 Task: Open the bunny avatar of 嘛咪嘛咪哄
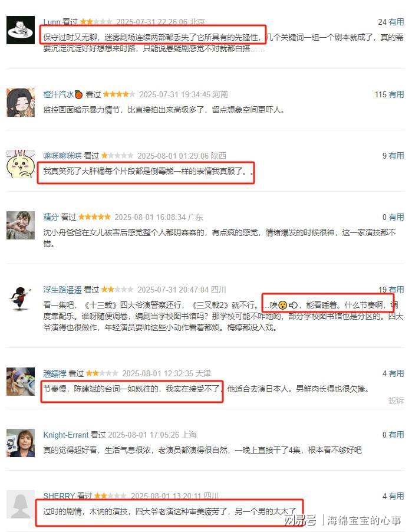point(21,164)
